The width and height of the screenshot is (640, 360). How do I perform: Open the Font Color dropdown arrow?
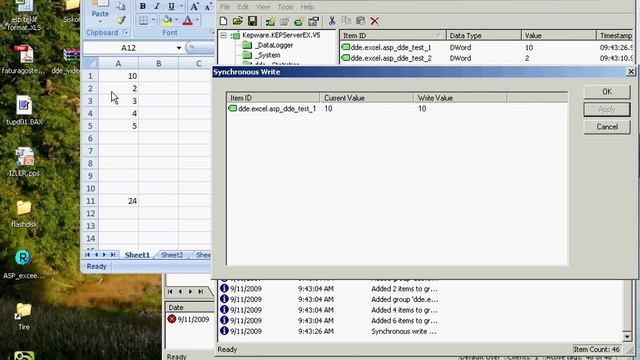(197, 20)
